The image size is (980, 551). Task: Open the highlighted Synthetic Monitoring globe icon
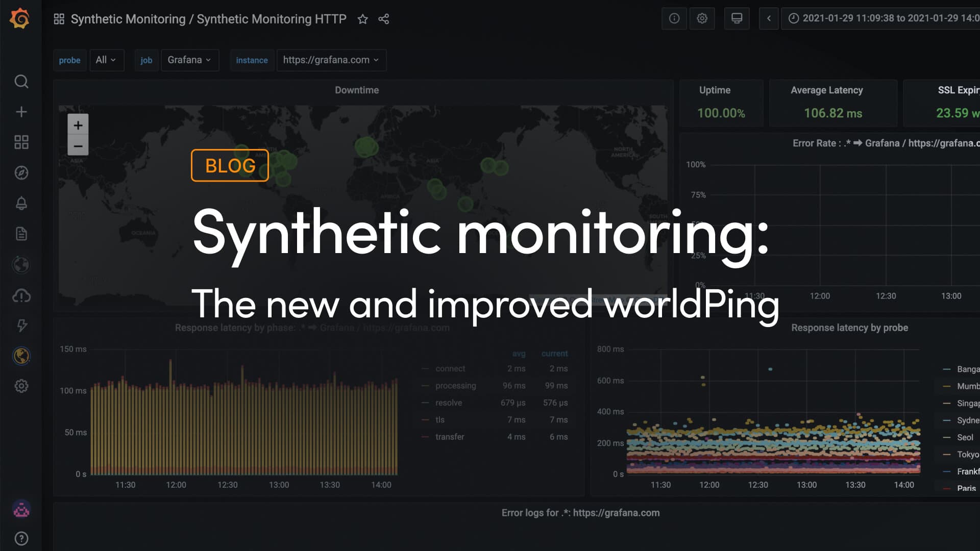point(21,356)
